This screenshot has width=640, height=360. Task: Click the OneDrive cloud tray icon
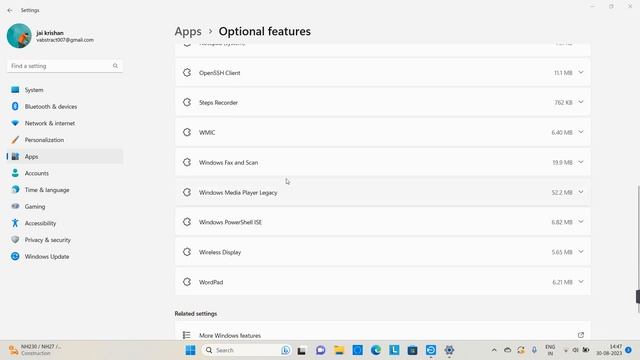[507, 350]
